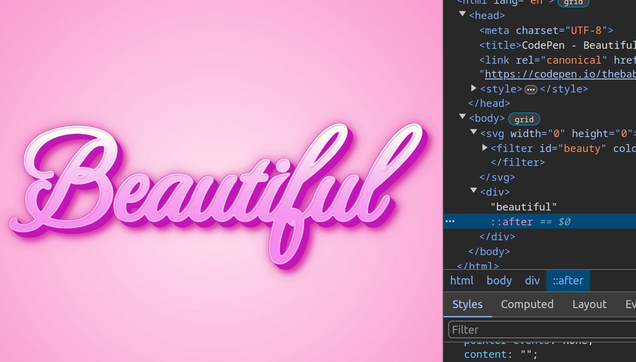
Task: Select the closing </head> tag row
Action: 489,103
